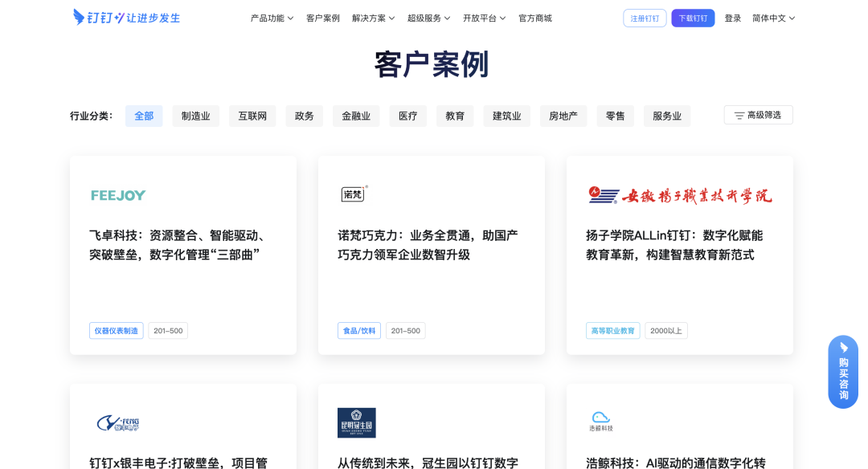868x469 pixels.
Task: Expand the 超级服务 dropdown menu
Action: click(429, 18)
